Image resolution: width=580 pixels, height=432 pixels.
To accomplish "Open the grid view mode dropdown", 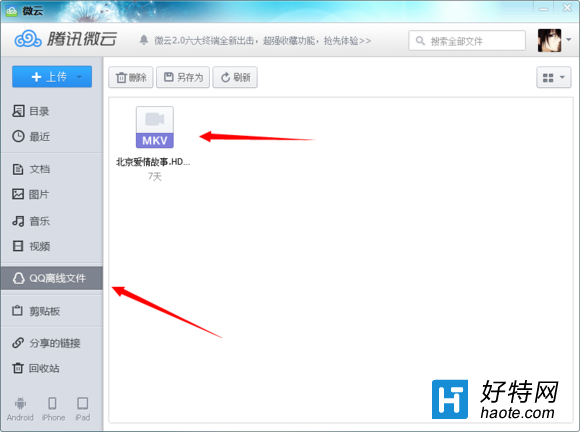I will 554,78.
